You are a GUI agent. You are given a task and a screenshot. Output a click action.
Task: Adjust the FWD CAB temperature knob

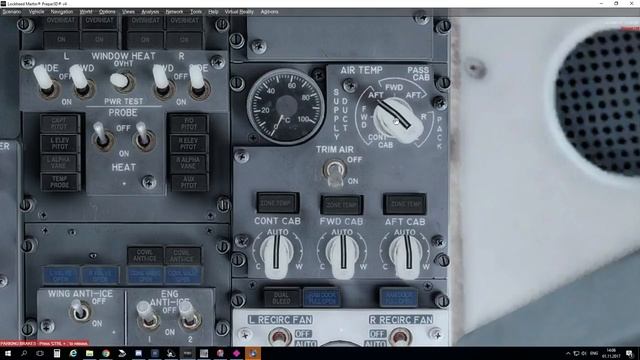[x=342, y=256]
